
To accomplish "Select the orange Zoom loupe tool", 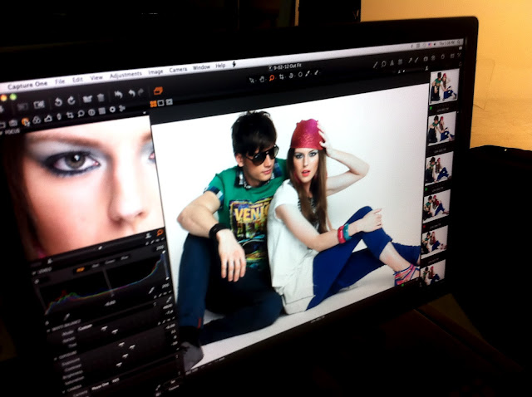I will click(272, 78).
